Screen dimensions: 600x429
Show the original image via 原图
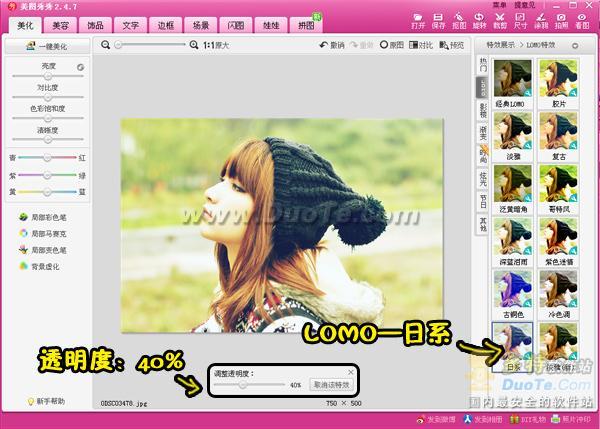tap(391, 45)
